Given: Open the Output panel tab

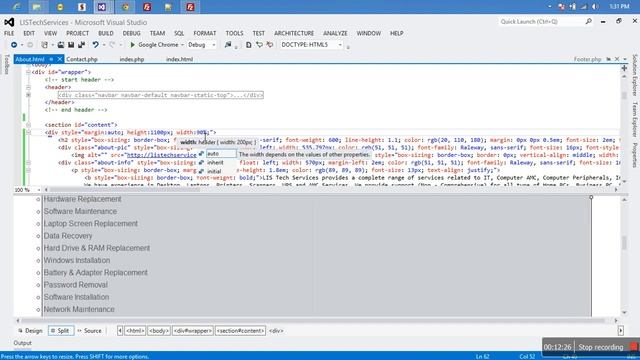Looking at the screenshot, I should (x=22, y=343).
